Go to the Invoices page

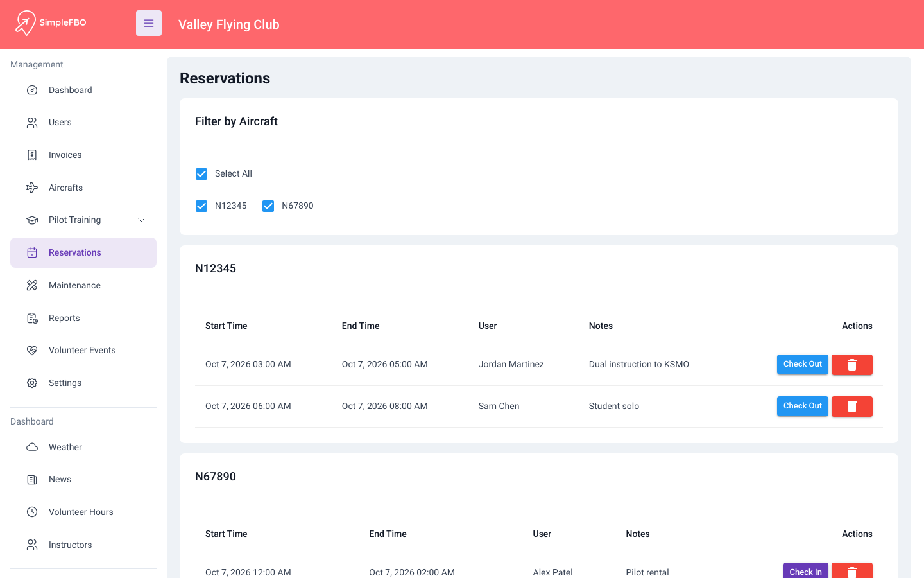[83, 155]
